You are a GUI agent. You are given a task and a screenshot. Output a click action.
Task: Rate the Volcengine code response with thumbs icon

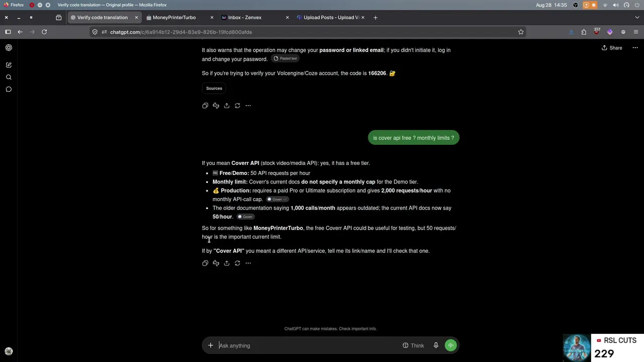pyautogui.click(x=216, y=106)
